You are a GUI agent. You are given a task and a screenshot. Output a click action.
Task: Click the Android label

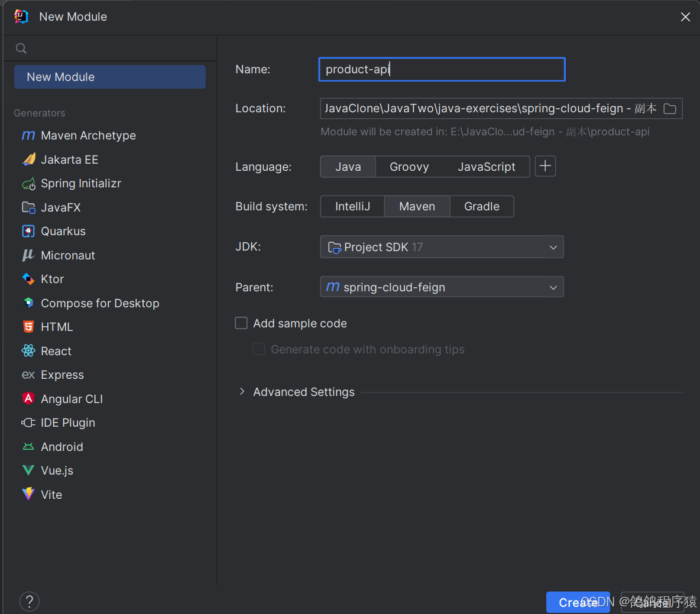[x=61, y=447]
